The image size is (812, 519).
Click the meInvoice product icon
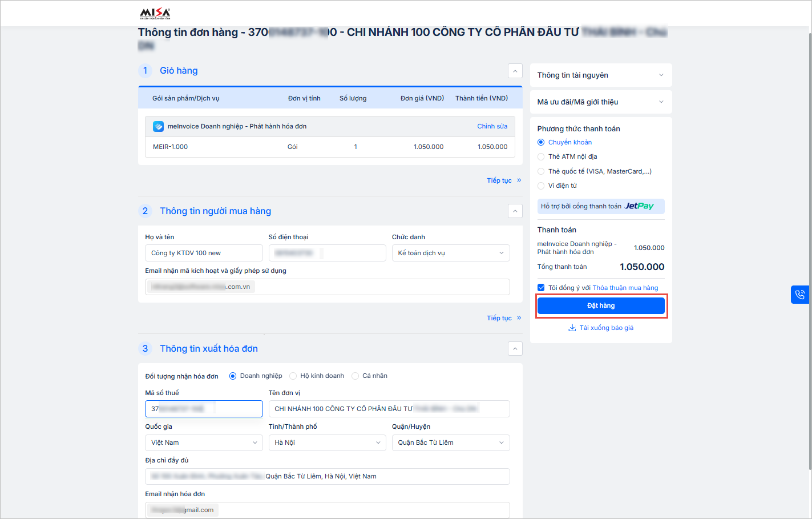tap(159, 126)
